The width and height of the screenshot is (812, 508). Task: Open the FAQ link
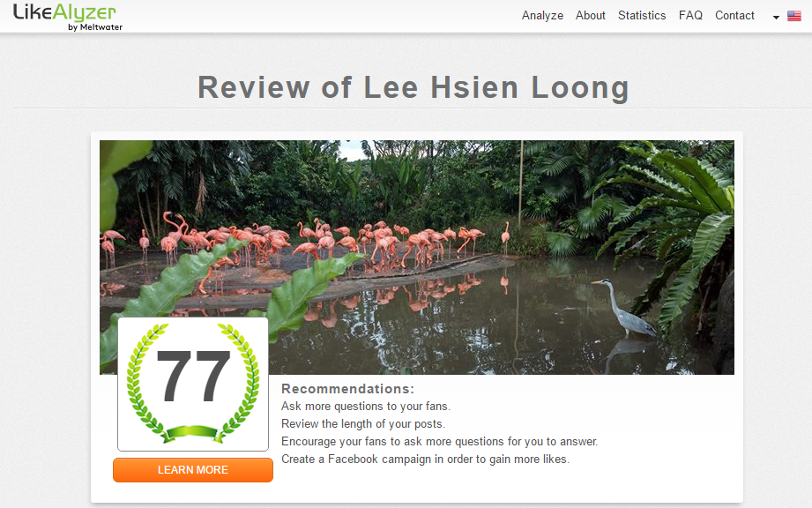pos(690,16)
